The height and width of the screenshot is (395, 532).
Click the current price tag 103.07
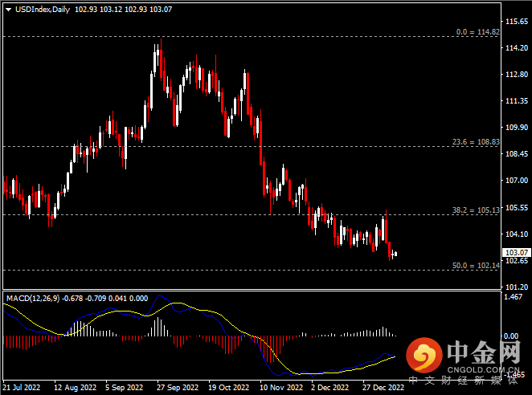pos(514,252)
